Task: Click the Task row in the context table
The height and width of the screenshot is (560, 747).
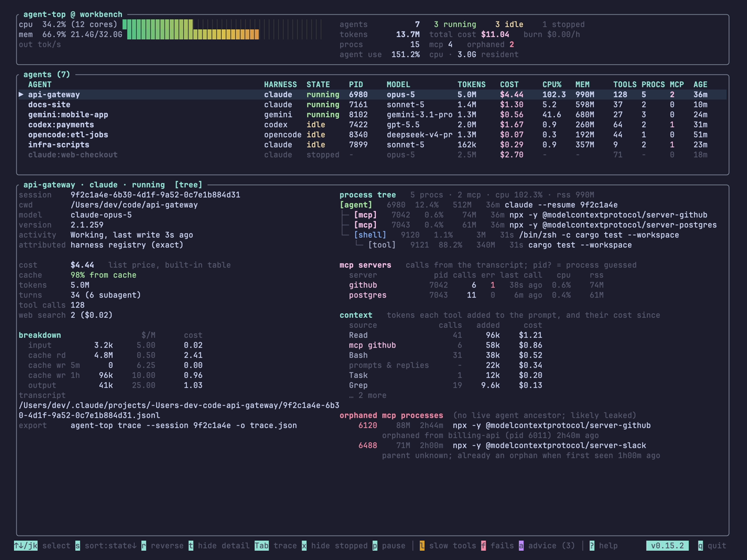Action: coord(446,376)
